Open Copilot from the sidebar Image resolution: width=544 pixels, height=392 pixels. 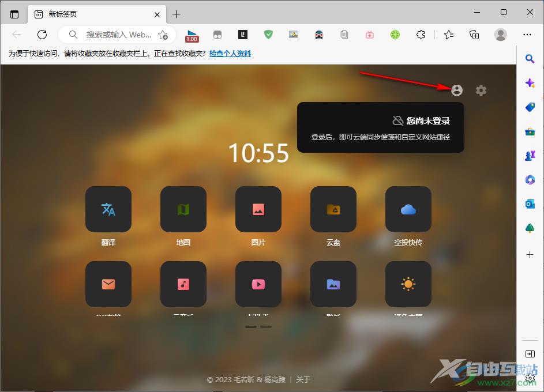coord(530,83)
